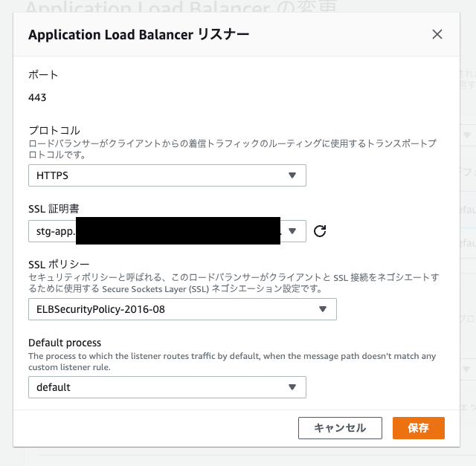Click the orange 保存 button
The height and width of the screenshot is (466, 476).
418,428
